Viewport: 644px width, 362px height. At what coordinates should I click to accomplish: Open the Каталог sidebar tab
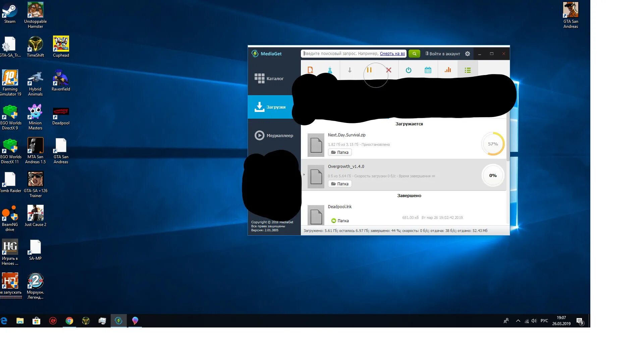269,78
